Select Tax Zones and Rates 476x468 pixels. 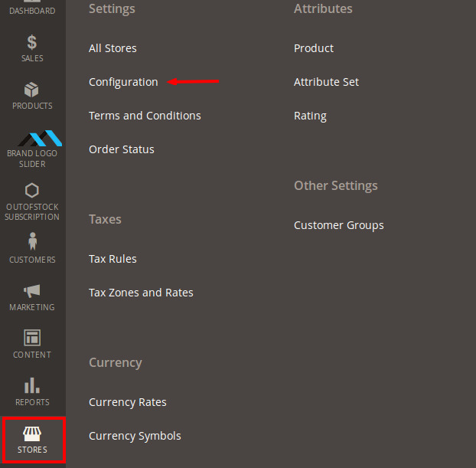pos(141,293)
